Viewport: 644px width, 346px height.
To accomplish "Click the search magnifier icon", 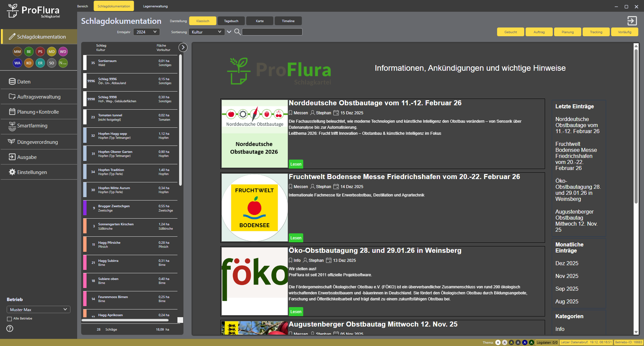I will [237, 32].
